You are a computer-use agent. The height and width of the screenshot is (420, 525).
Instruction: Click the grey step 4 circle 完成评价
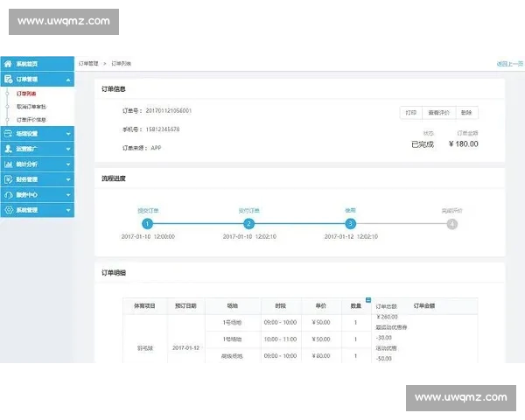pos(452,224)
